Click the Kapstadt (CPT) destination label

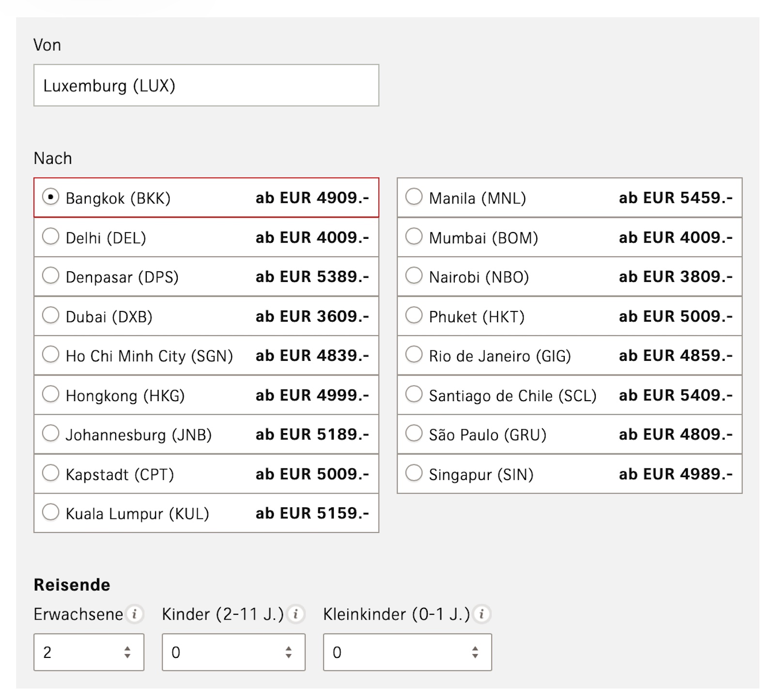click(120, 475)
